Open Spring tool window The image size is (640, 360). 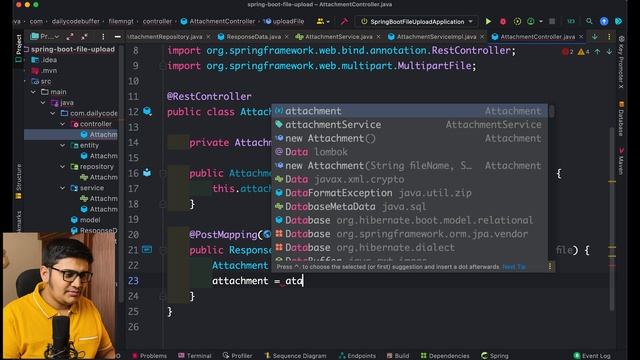pyautogui.click(x=495, y=356)
